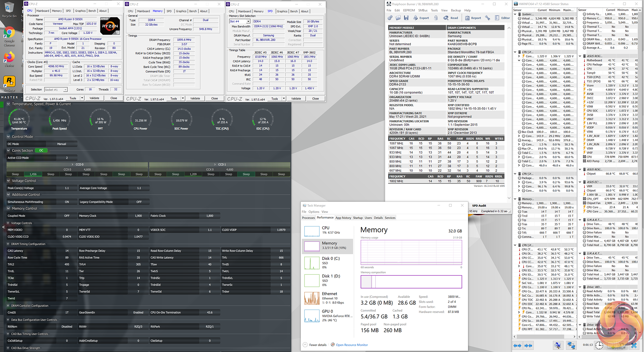Click Open Resource Monitor link
644x352 pixels.
pos(352,345)
